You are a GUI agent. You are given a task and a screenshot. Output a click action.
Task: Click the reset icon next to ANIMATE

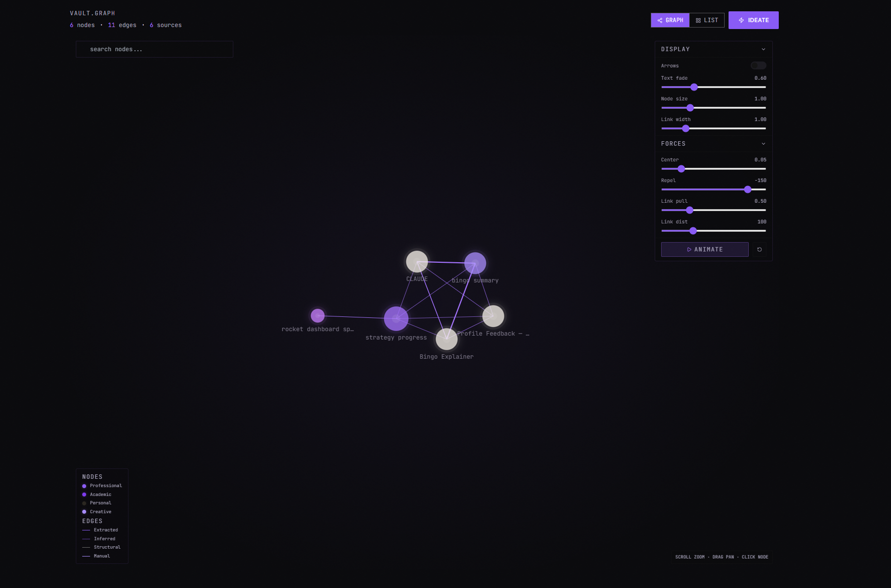tap(759, 249)
